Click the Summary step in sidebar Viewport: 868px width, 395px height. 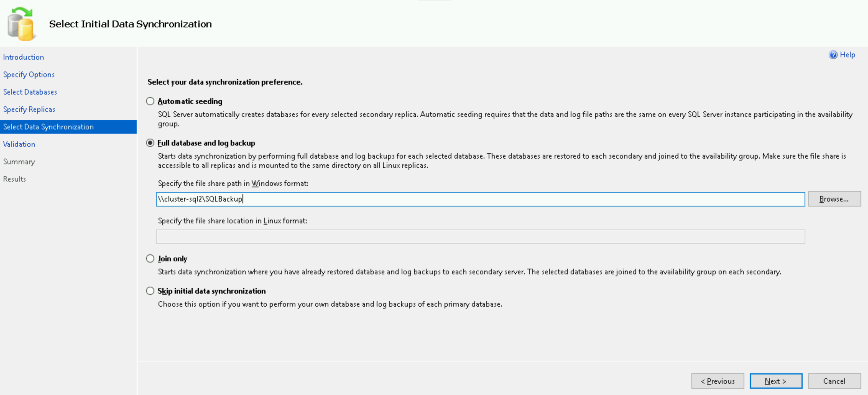pos(19,162)
